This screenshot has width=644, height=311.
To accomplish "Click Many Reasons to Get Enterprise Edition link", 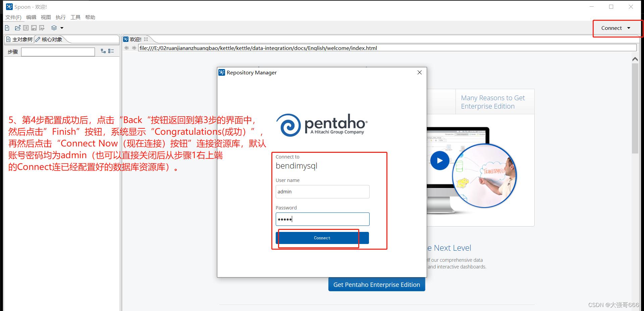I will pos(493,102).
